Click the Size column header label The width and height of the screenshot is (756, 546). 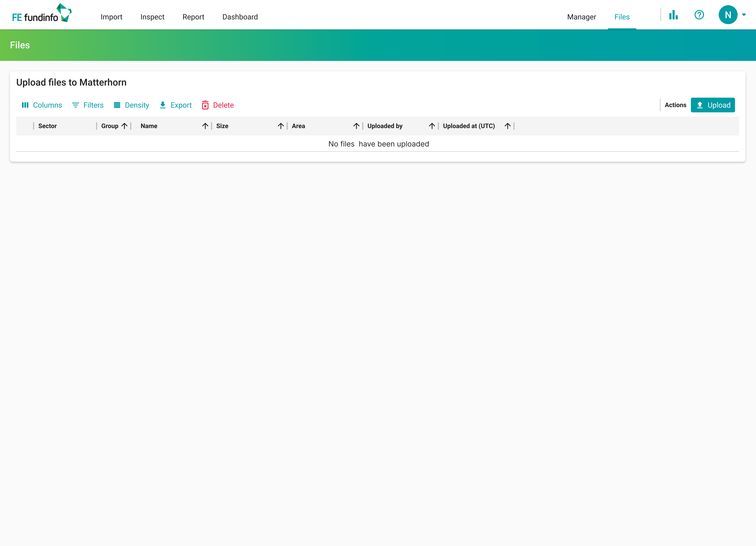click(x=222, y=126)
